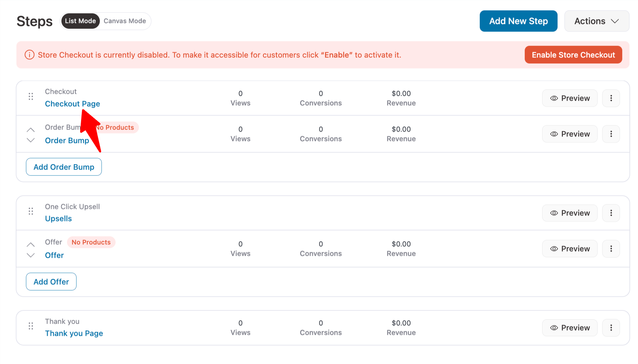
Task: Click Add Order Bump button
Action: click(x=64, y=167)
